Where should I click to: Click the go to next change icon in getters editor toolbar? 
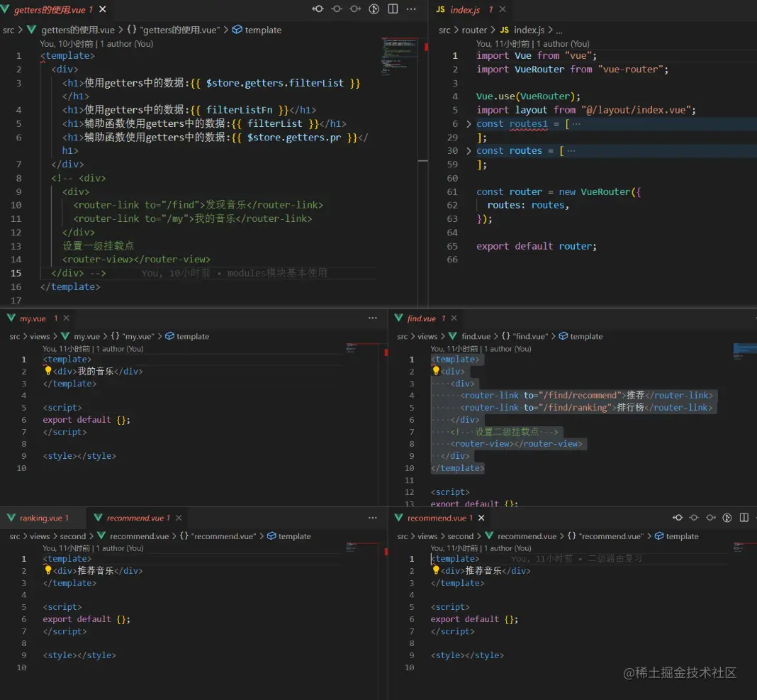coord(355,9)
